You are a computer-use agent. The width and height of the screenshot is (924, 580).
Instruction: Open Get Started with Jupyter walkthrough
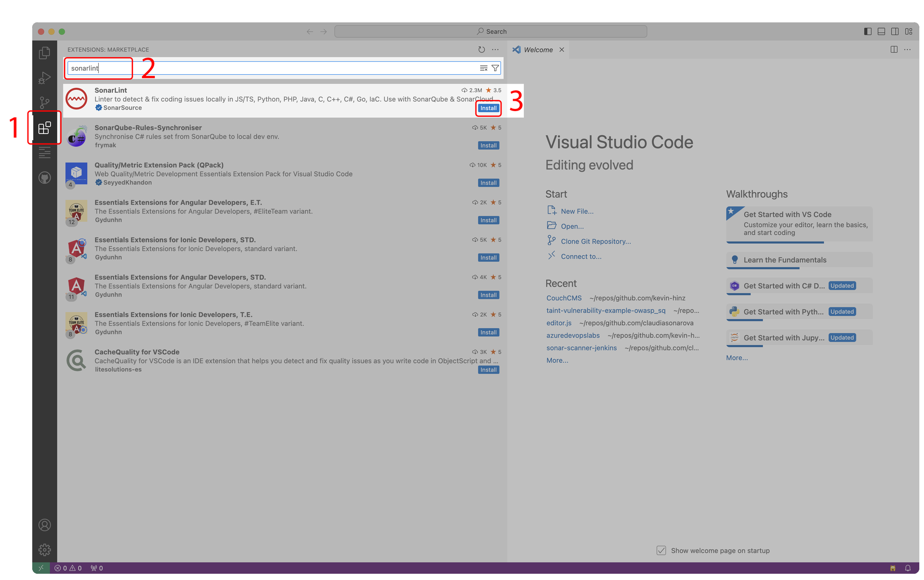799,338
